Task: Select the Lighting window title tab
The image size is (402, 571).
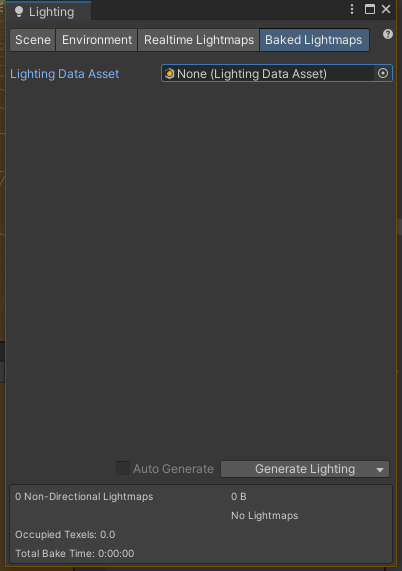Action: pyautogui.click(x=48, y=11)
